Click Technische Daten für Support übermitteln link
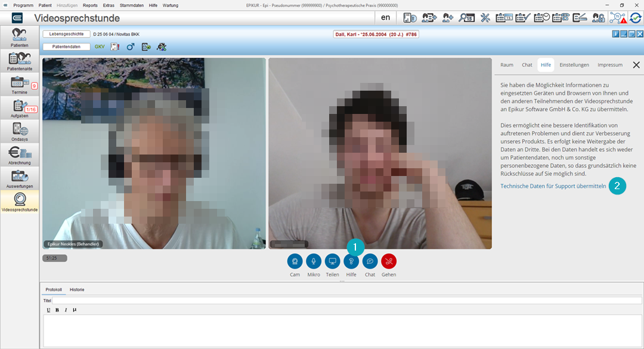644x349 pixels. pyautogui.click(x=553, y=186)
